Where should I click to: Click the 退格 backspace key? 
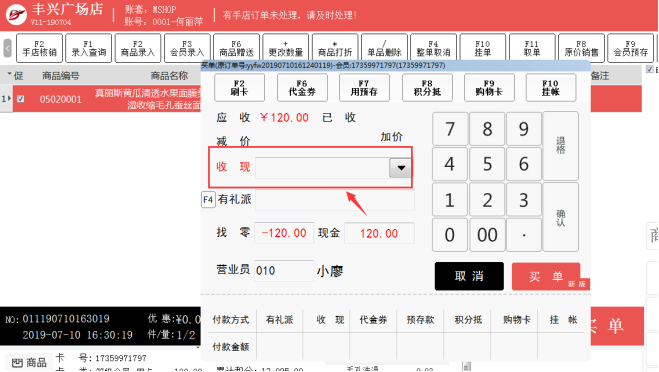tap(561, 146)
